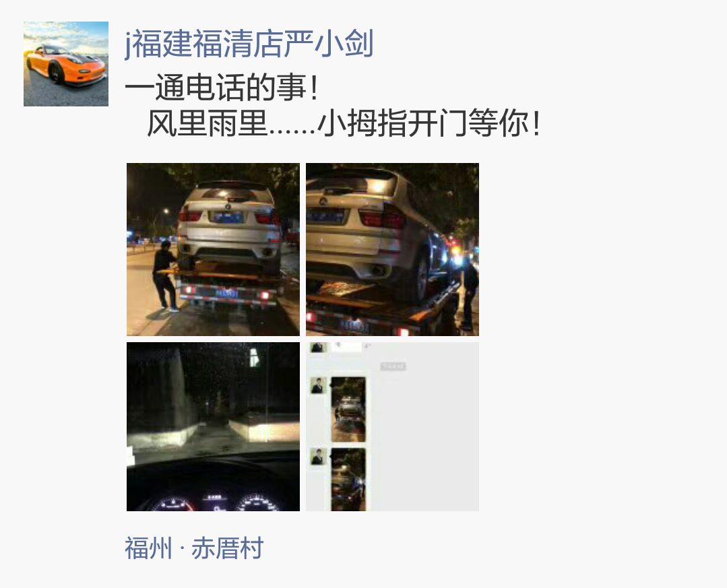This screenshot has height=588, width=727.
Task: View second photo showing BMW side on flatbed
Action: pyautogui.click(x=392, y=249)
